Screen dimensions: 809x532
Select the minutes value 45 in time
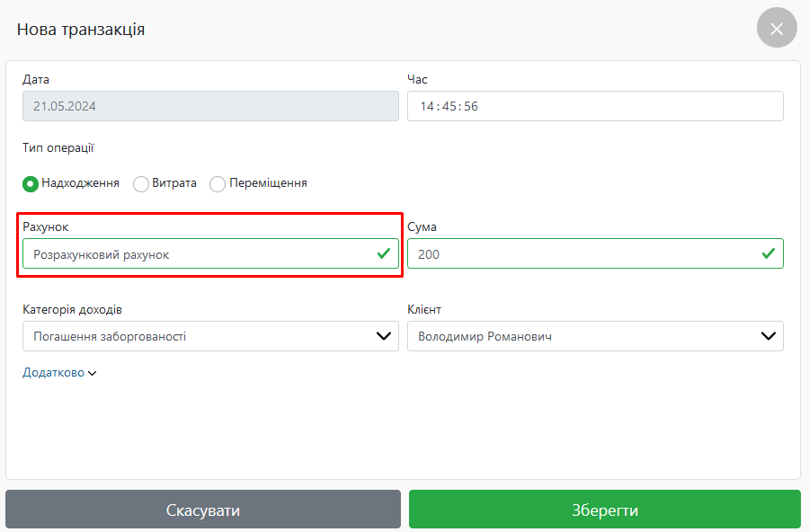pos(449,106)
